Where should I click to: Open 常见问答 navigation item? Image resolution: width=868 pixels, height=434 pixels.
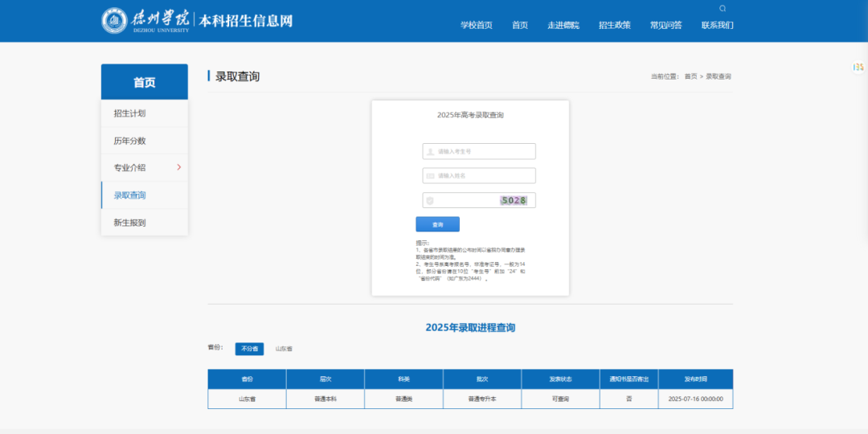[666, 25]
